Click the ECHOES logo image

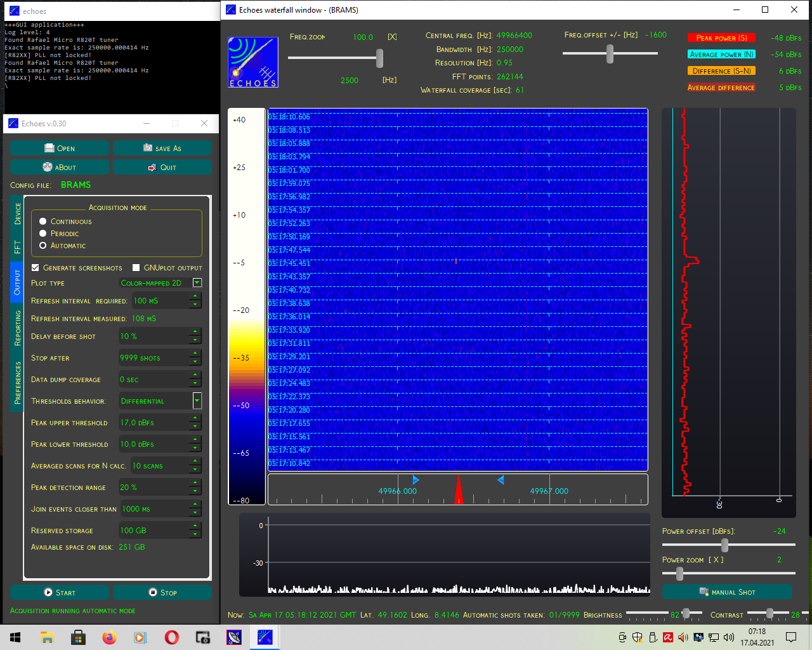point(253,62)
